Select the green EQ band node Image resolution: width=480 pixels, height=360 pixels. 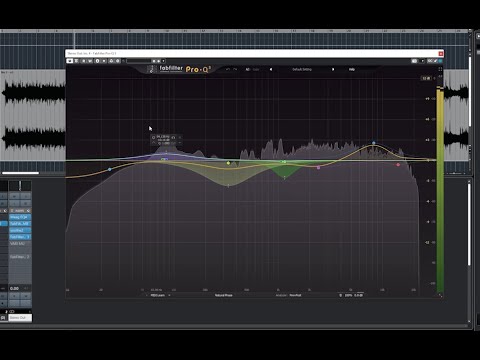pos(284,162)
